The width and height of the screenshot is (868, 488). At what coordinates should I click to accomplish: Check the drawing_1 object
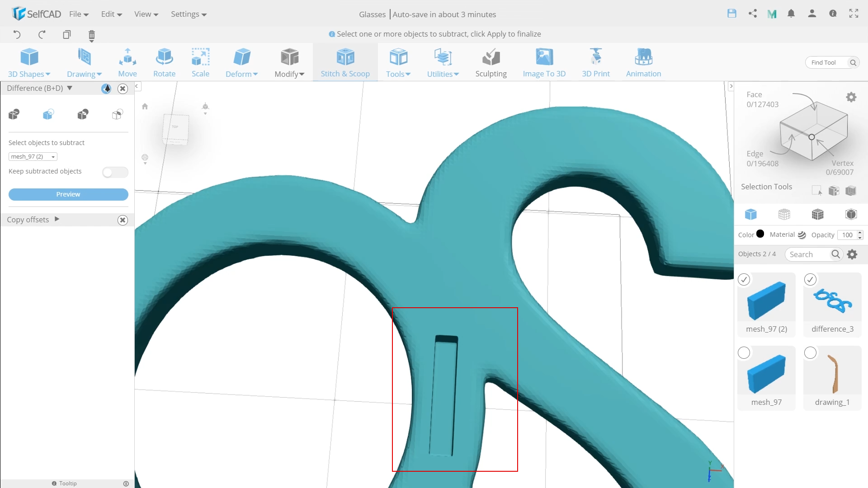pyautogui.click(x=810, y=353)
